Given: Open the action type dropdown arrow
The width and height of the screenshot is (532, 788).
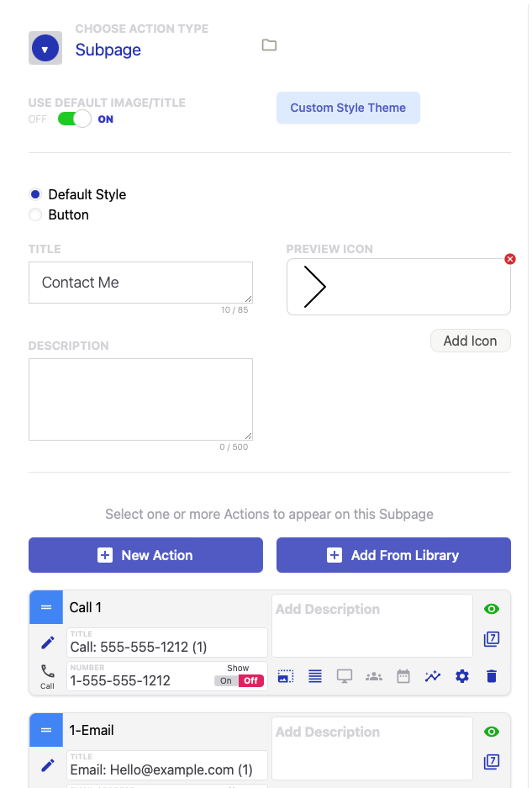Looking at the screenshot, I should coord(45,49).
